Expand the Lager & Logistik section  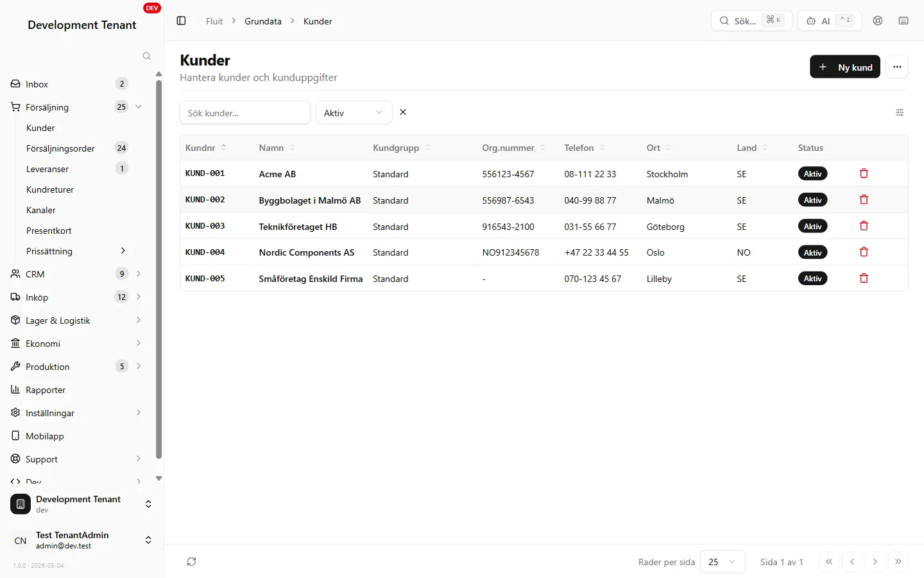tap(139, 320)
